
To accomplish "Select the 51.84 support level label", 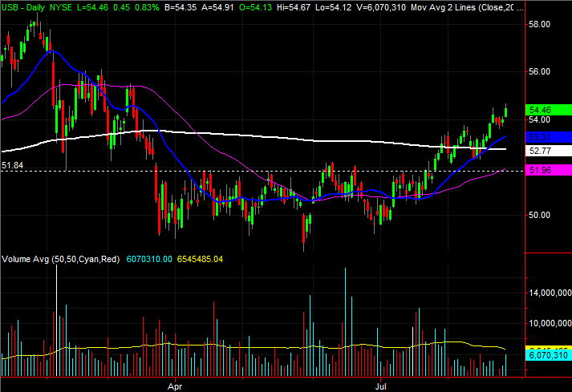I will click(x=12, y=166).
